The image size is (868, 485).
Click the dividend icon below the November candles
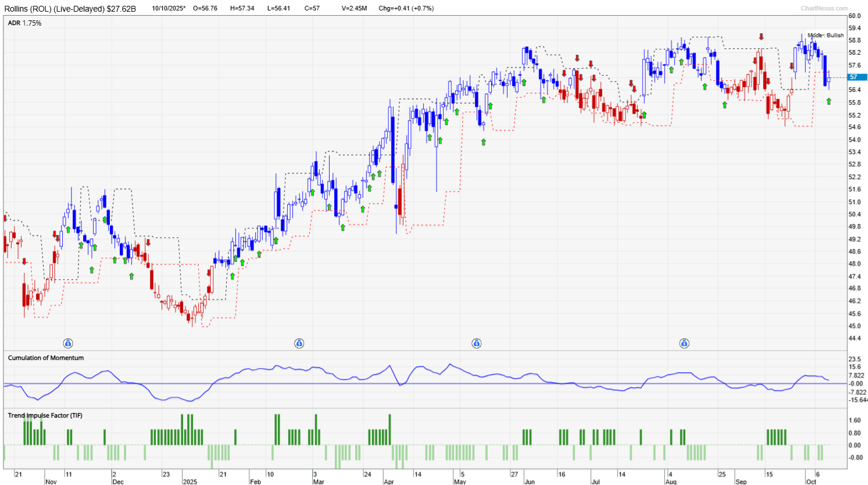click(67, 343)
